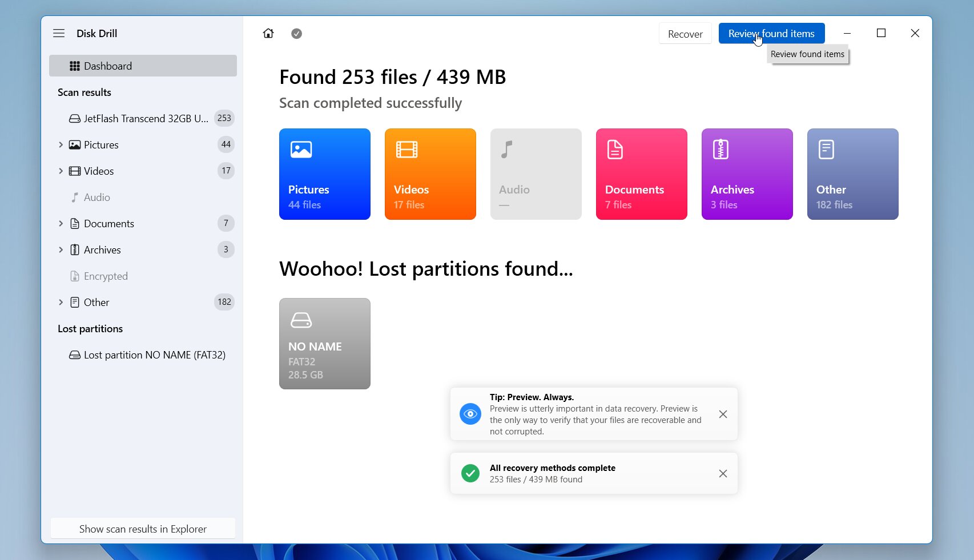Click the 17 count badge beside Videos
This screenshot has width=974, height=560.
click(226, 171)
